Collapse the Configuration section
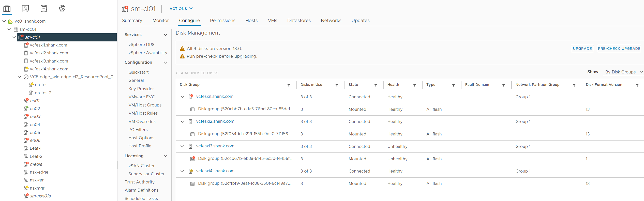 click(x=166, y=63)
